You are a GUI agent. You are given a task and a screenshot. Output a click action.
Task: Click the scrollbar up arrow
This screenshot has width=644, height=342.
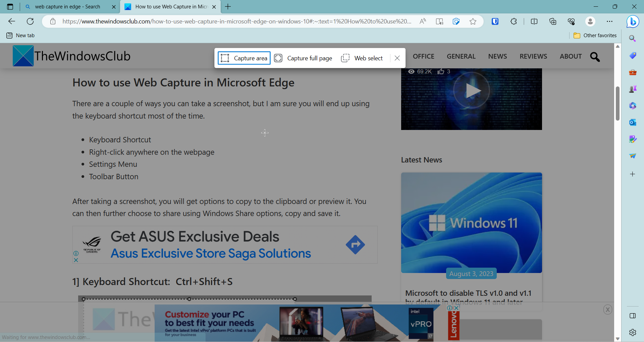pyautogui.click(x=618, y=47)
